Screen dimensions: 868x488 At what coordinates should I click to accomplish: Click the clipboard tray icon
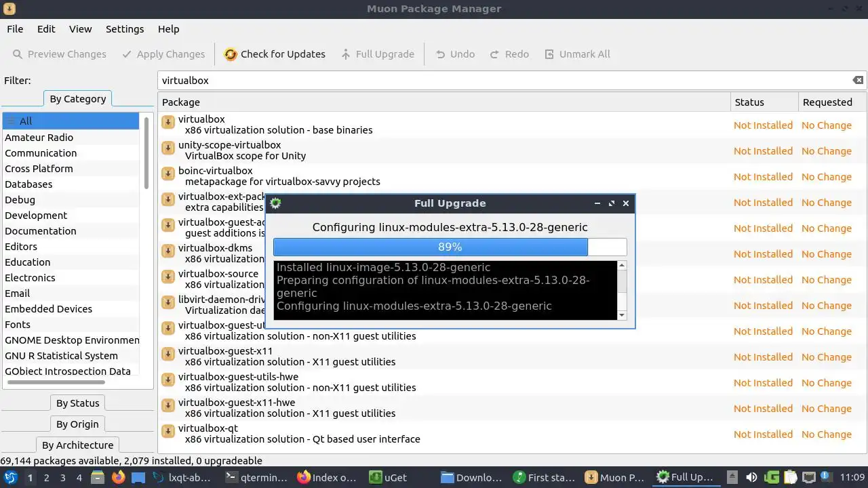click(791, 478)
